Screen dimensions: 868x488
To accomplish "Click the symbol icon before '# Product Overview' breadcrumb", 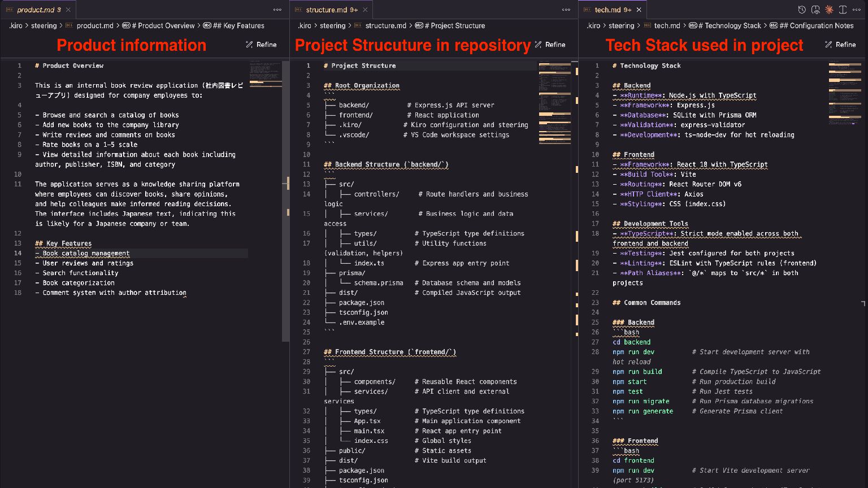I will [126, 25].
